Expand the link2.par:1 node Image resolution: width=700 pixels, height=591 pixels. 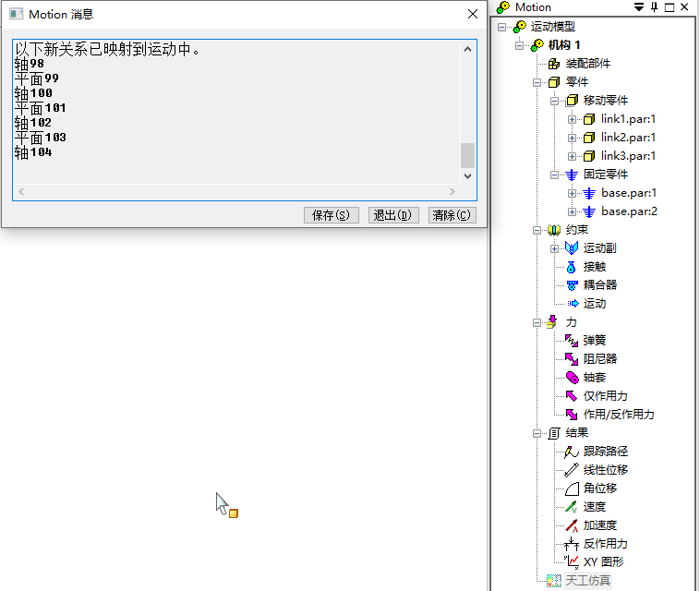572,138
